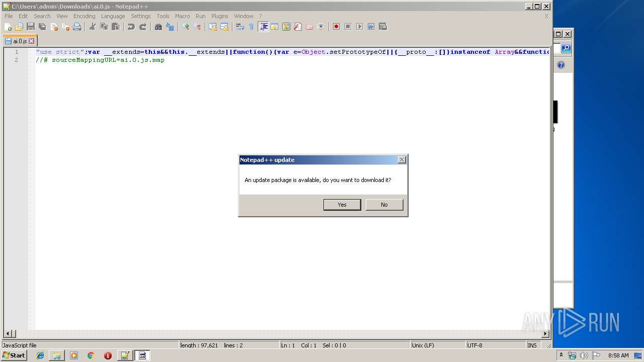Open the Macro menu

coord(183,16)
